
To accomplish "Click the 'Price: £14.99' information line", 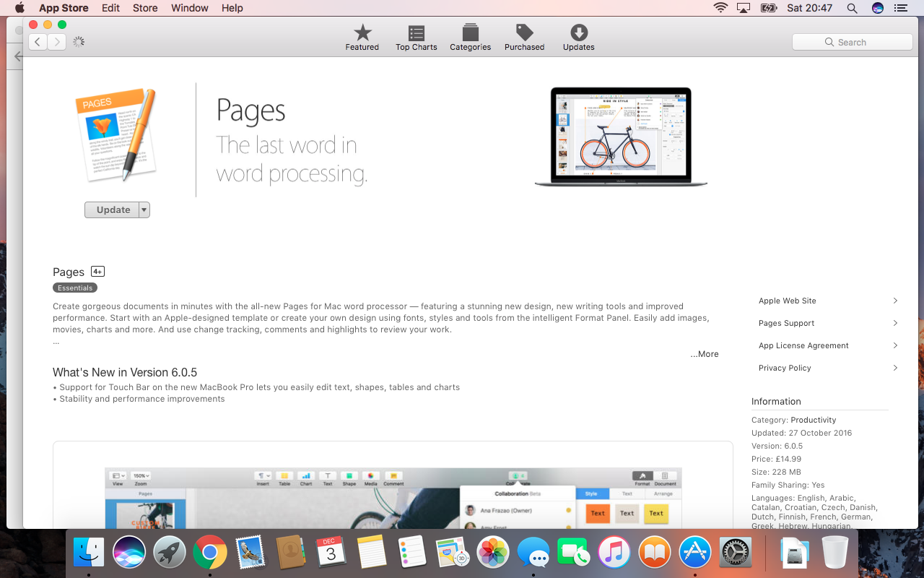I will pyautogui.click(x=776, y=459).
